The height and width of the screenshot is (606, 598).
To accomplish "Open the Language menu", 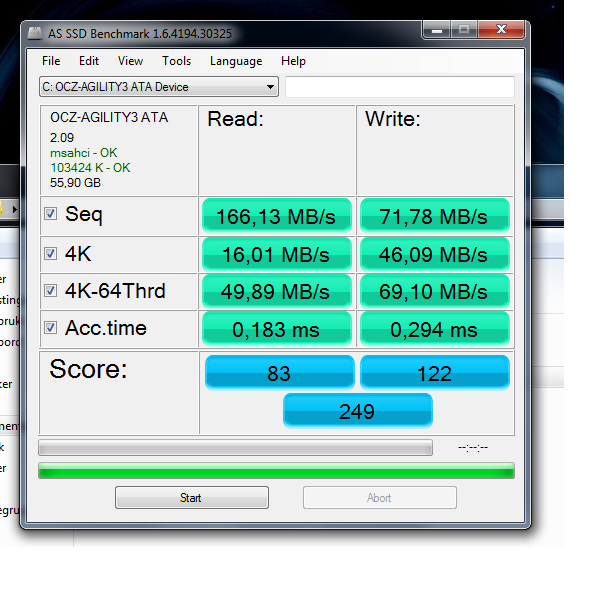I will [x=236, y=61].
